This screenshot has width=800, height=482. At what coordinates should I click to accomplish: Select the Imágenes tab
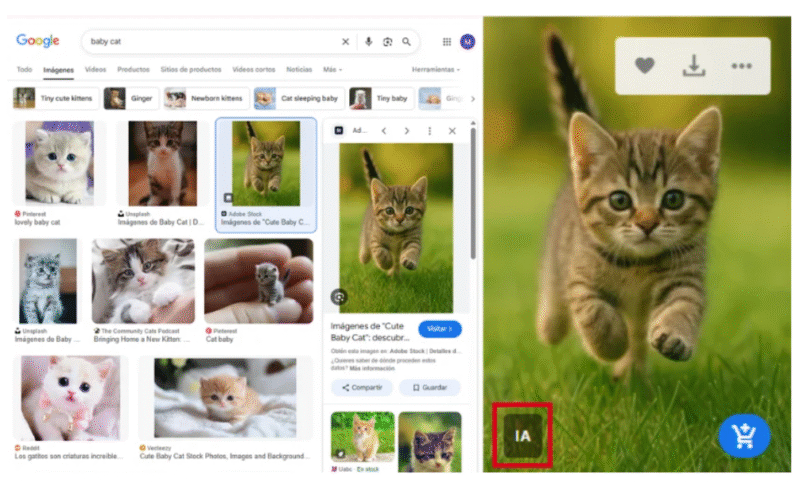coord(58,70)
